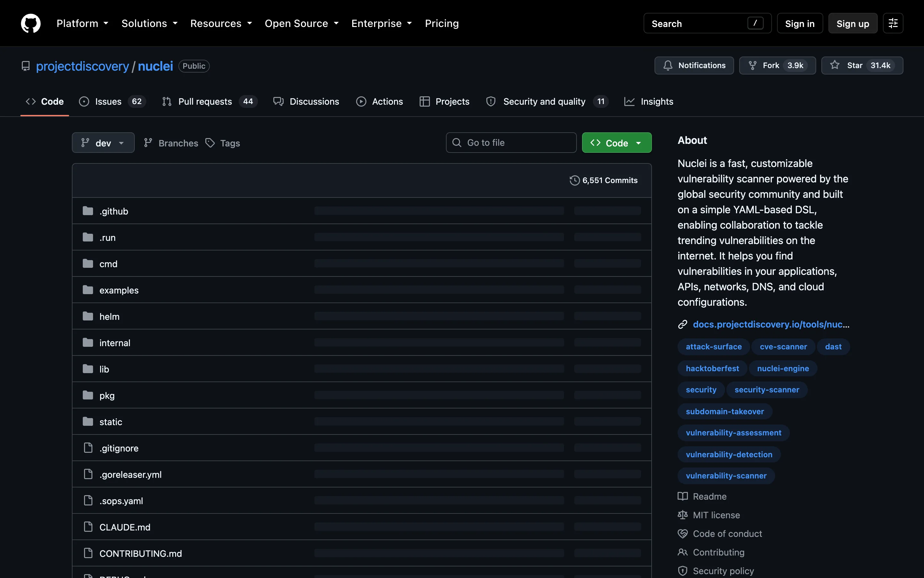
Task: Open the nuclei repository link
Action: (x=155, y=66)
